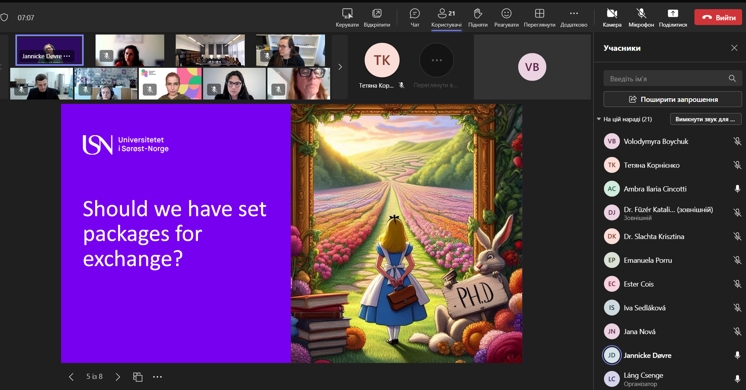Leave the meeting with Вийти button
This screenshot has width=746, height=390.
[x=718, y=17]
